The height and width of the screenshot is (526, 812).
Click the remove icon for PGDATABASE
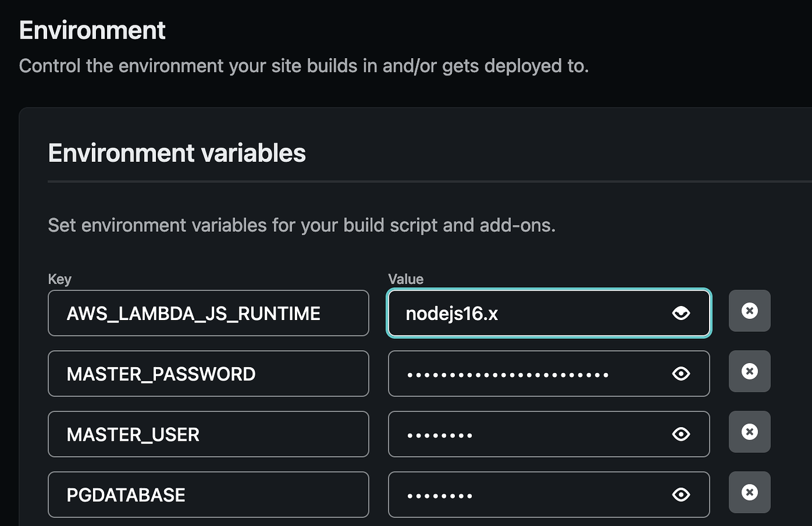pos(750,492)
